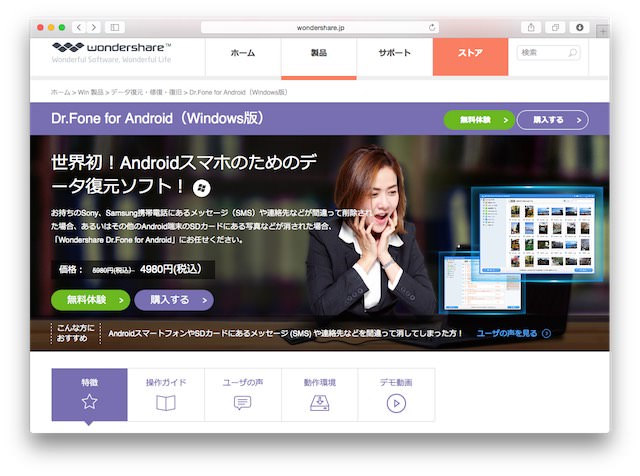640x476 pixels.
Task: Open the 製品 navigation menu
Action: tap(319, 53)
